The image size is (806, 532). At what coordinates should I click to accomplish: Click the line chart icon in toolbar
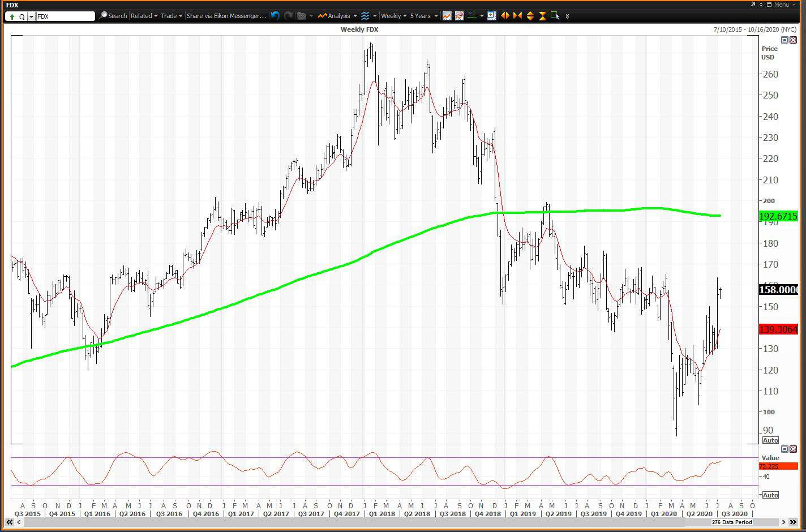tap(447, 16)
